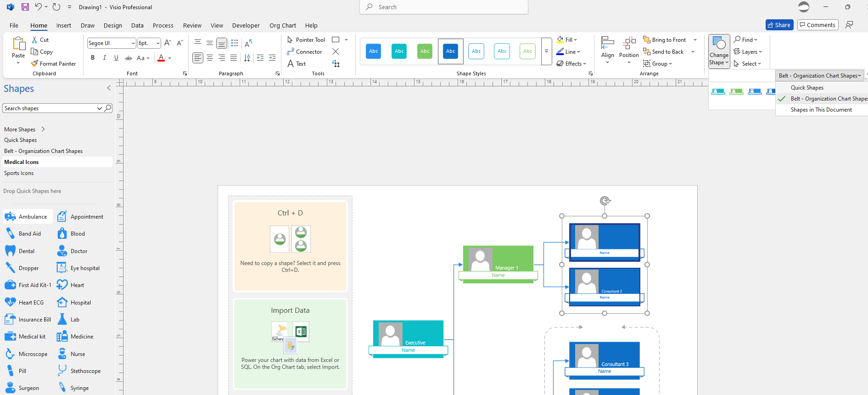Click the Decrease Indent icon
The image size is (868, 395).
coord(260,57)
